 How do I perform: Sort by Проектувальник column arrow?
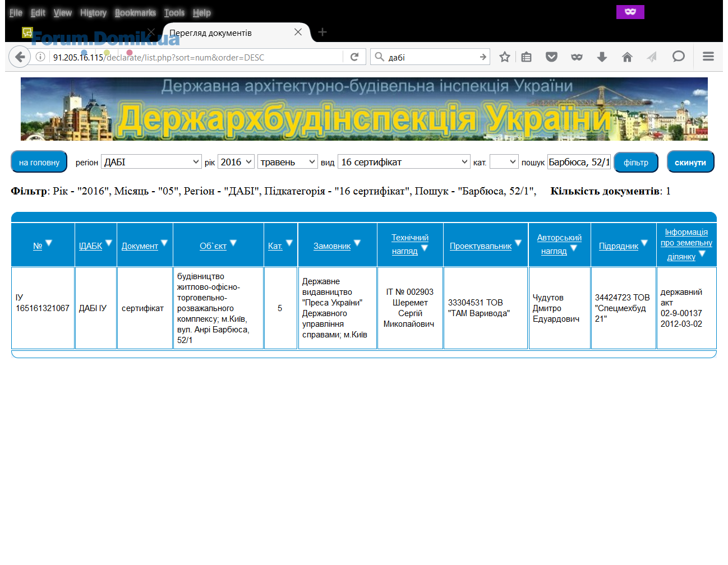click(x=518, y=243)
